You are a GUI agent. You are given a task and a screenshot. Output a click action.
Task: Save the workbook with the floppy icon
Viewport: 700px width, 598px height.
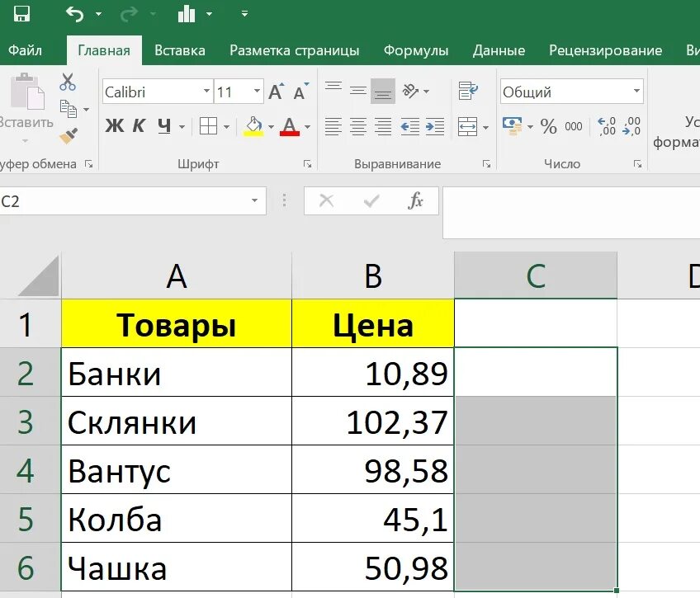click(21, 14)
